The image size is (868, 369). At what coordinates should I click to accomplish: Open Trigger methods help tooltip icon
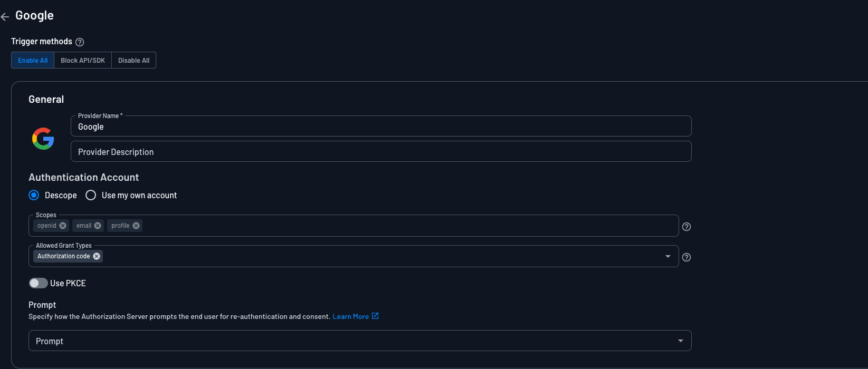coord(80,42)
